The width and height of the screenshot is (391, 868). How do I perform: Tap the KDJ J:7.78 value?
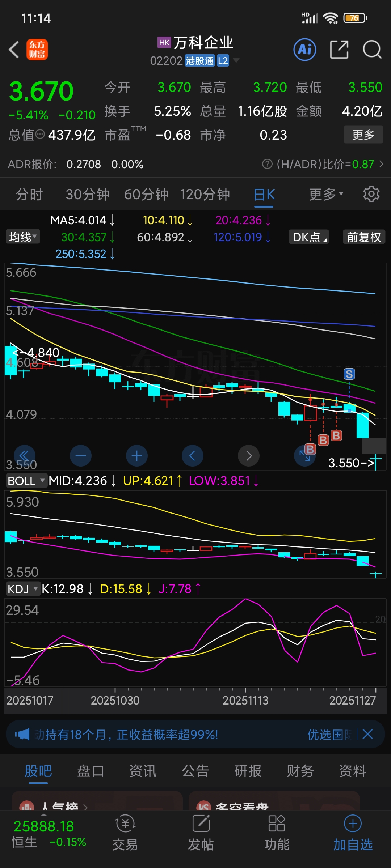click(179, 589)
